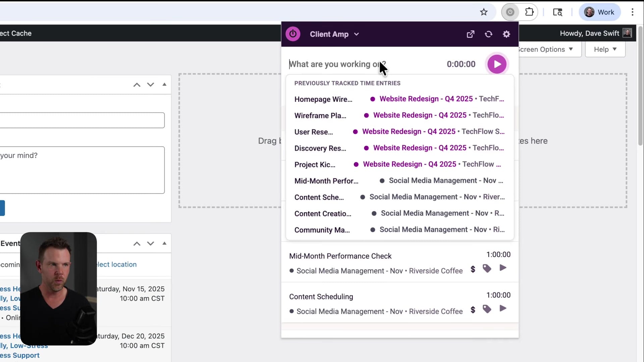The image size is (644, 362).
Task: Select 'User Rese...' previous time entry
Action: [399, 132]
